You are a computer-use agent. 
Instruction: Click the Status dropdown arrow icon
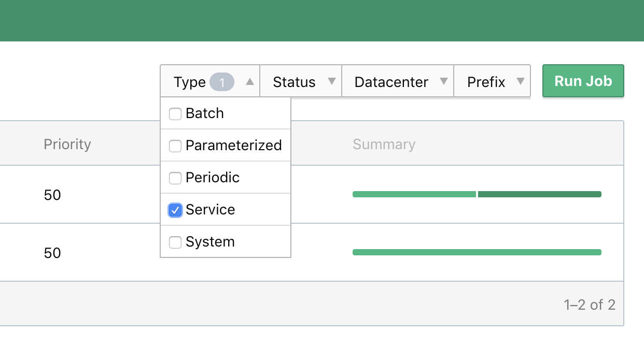tap(332, 81)
